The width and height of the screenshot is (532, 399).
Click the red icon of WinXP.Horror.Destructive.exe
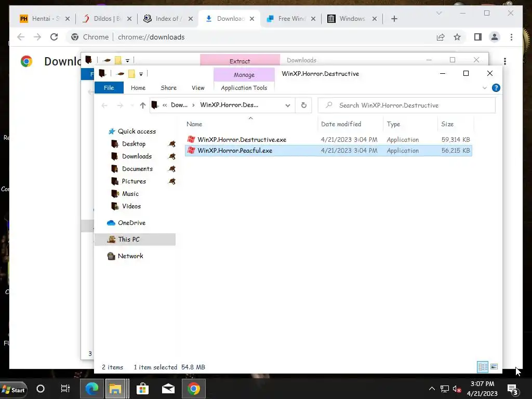pyautogui.click(x=191, y=139)
